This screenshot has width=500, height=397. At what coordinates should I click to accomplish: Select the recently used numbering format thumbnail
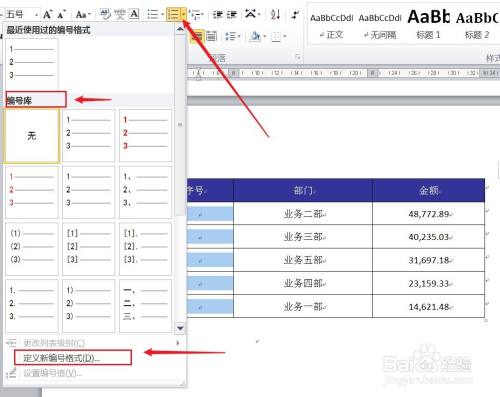coord(32,63)
